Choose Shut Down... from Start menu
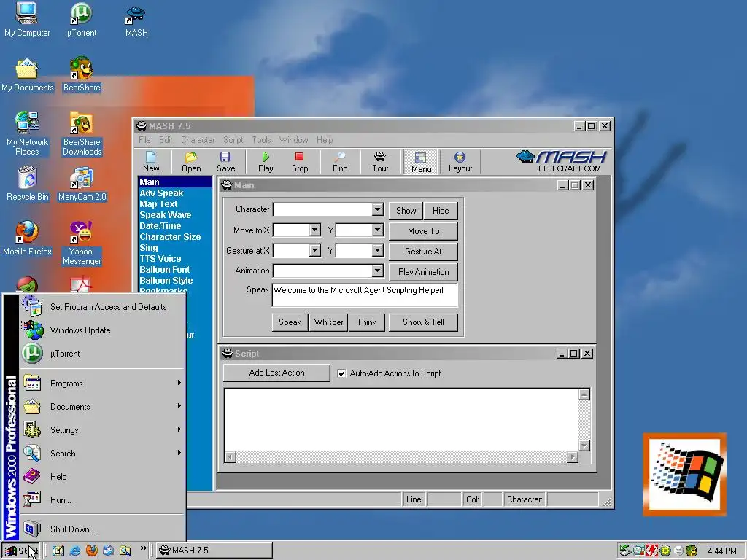This screenshot has height=560, width=747. point(102,529)
